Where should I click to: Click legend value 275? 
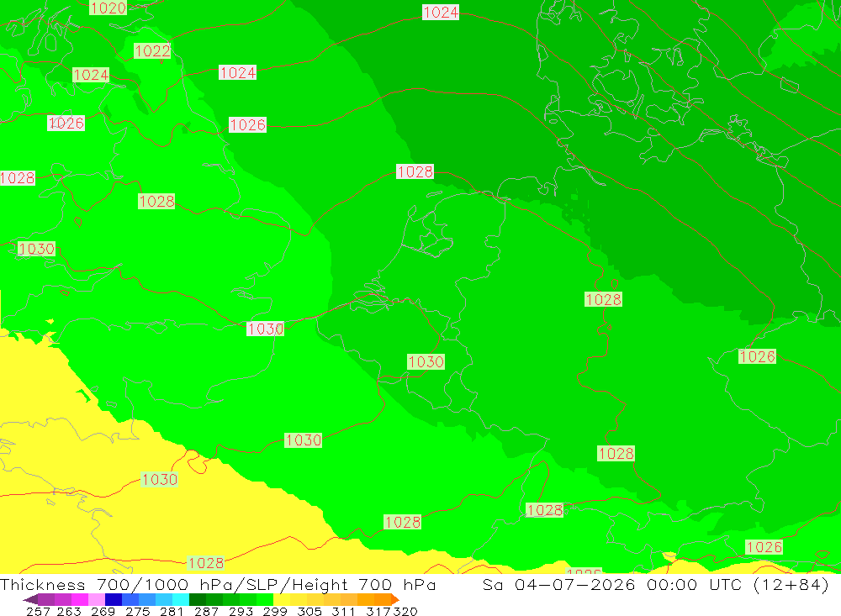tap(137, 611)
